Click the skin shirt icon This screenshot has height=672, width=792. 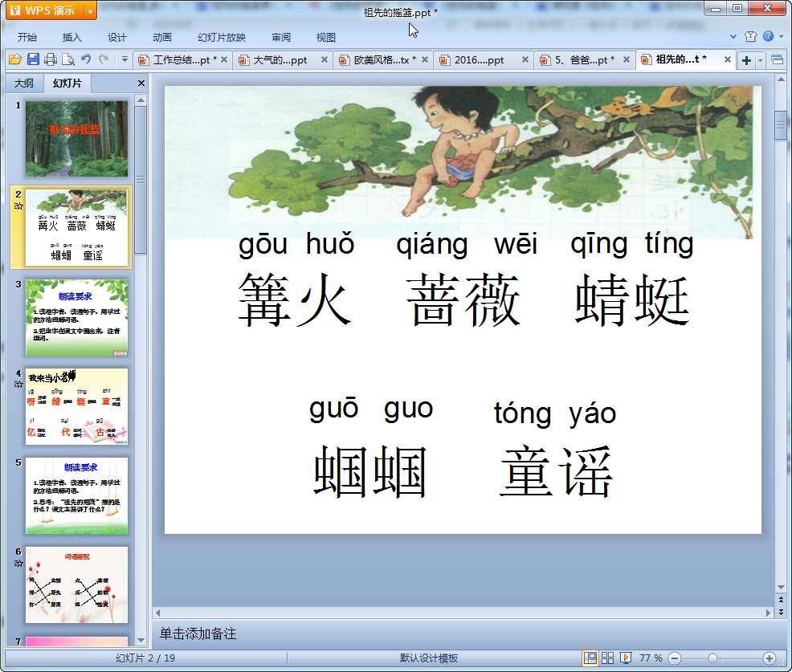tap(750, 36)
